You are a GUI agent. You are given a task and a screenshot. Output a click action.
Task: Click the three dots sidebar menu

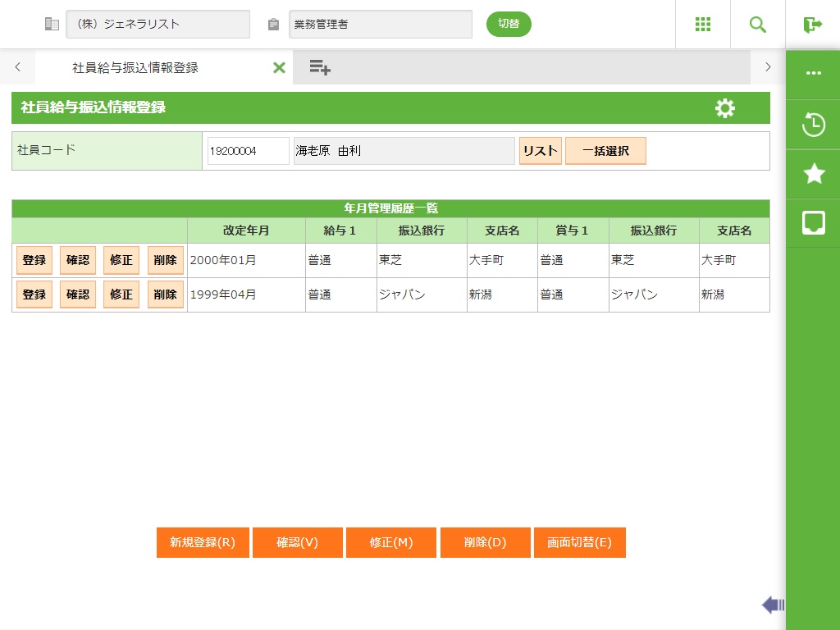tap(813, 73)
